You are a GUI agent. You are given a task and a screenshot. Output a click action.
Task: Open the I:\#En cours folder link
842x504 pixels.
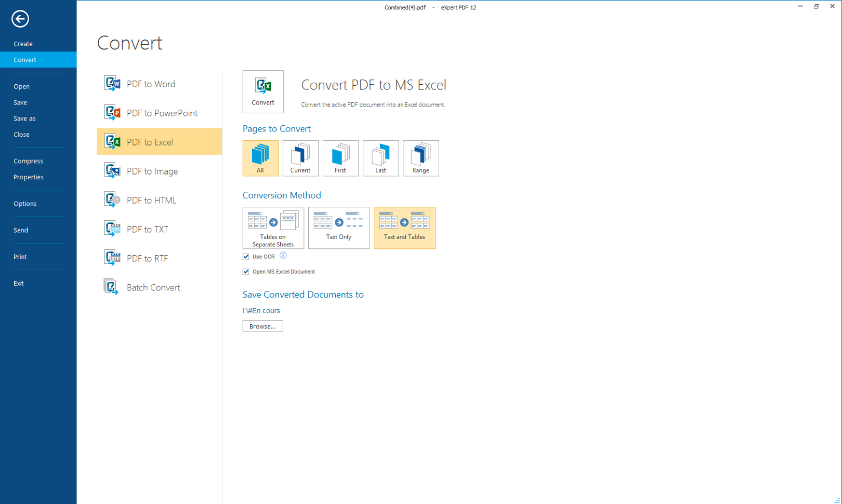point(261,310)
